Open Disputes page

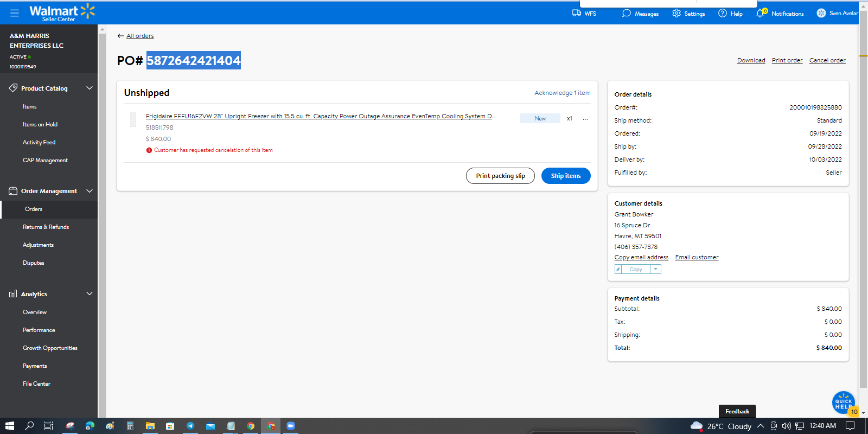pos(34,263)
